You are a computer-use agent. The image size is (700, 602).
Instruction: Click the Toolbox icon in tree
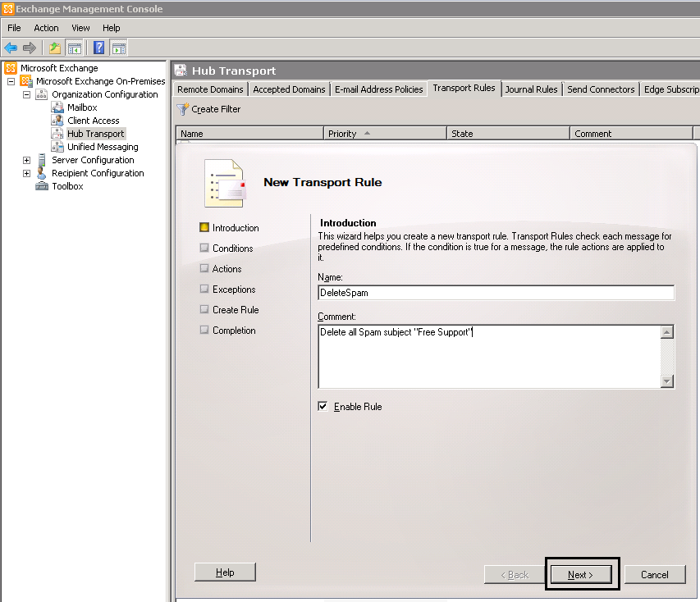(42, 186)
